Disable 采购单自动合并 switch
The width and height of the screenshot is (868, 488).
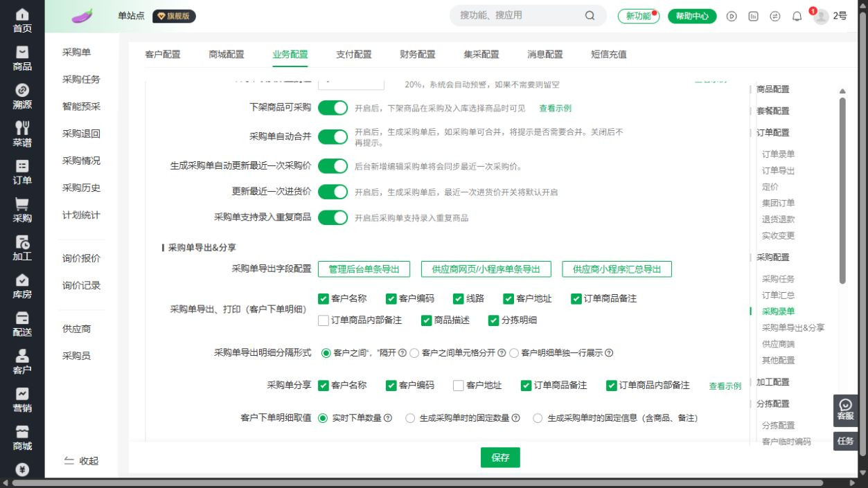click(x=333, y=136)
